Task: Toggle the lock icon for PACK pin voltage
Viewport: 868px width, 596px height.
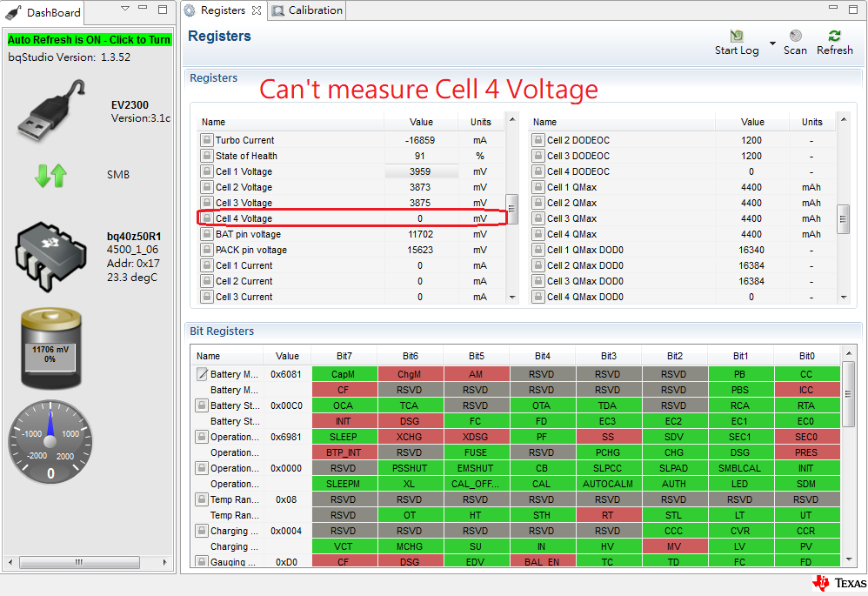Action: pyautogui.click(x=206, y=249)
